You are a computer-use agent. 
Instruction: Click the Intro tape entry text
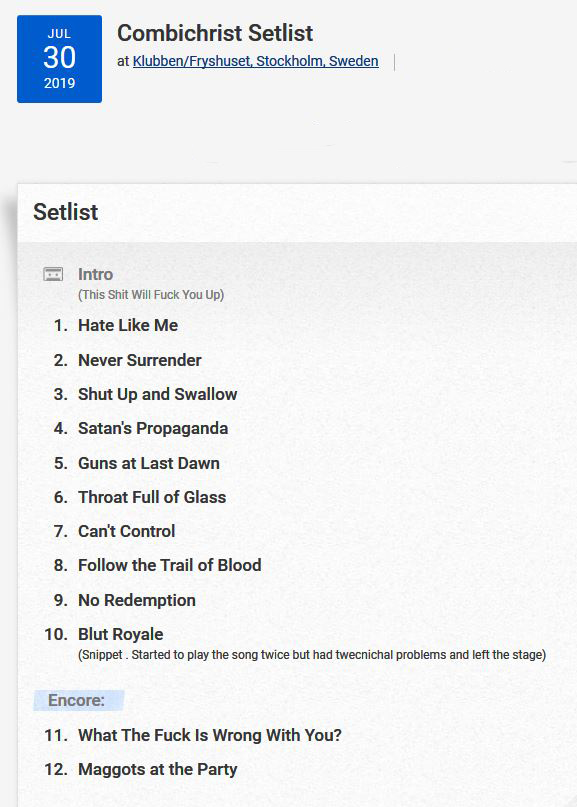[95, 274]
